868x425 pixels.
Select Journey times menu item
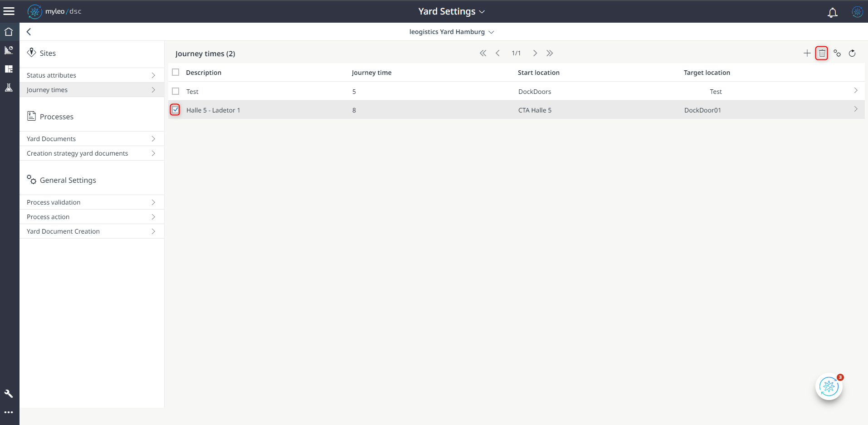[92, 90]
